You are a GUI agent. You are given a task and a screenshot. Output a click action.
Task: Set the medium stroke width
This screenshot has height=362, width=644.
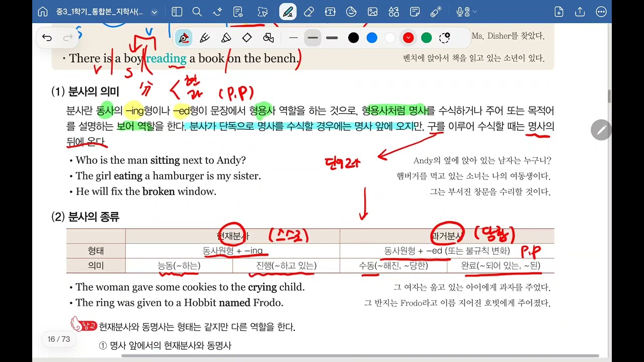[x=312, y=38]
